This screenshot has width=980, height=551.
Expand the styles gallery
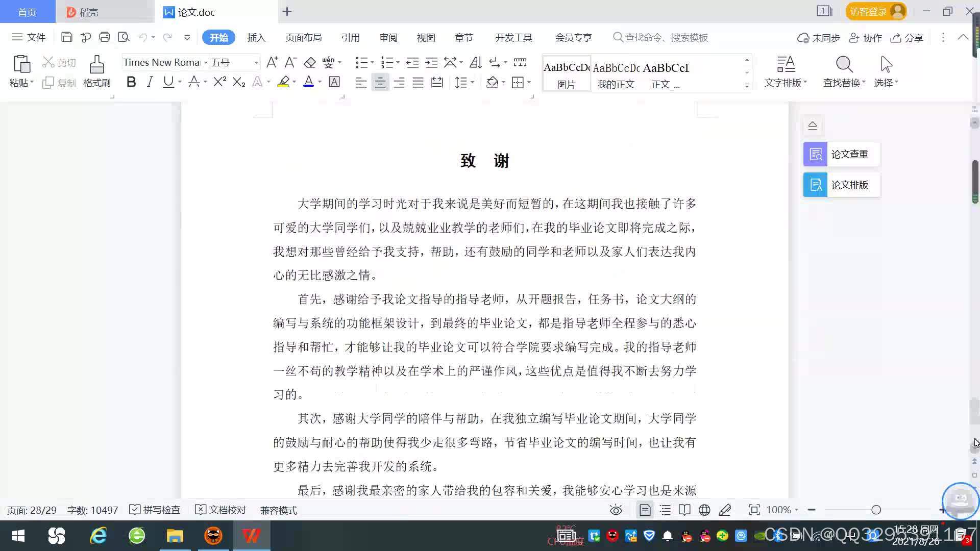[747, 85]
